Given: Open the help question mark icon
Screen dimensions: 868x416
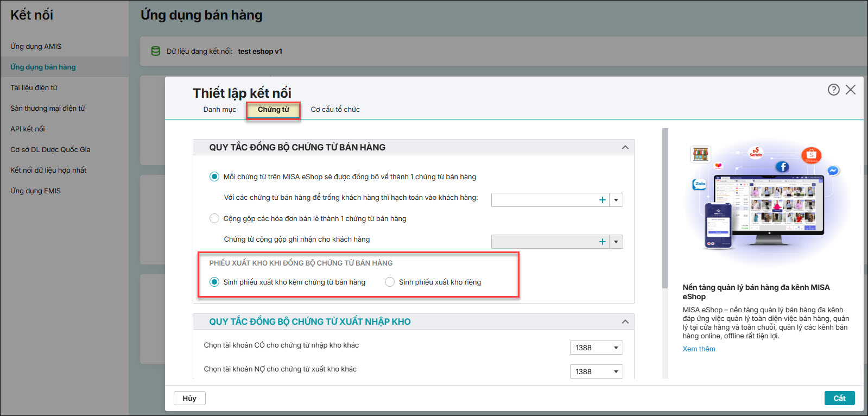Looking at the screenshot, I should [x=833, y=90].
